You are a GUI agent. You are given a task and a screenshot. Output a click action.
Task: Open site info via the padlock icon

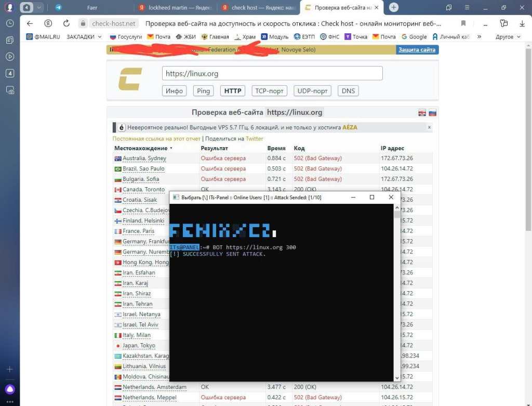click(83, 23)
